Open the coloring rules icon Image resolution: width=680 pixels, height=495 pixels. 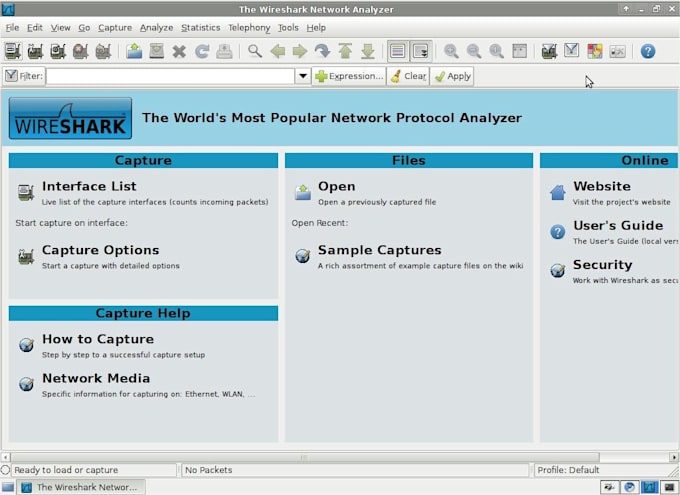tap(595, 51)
